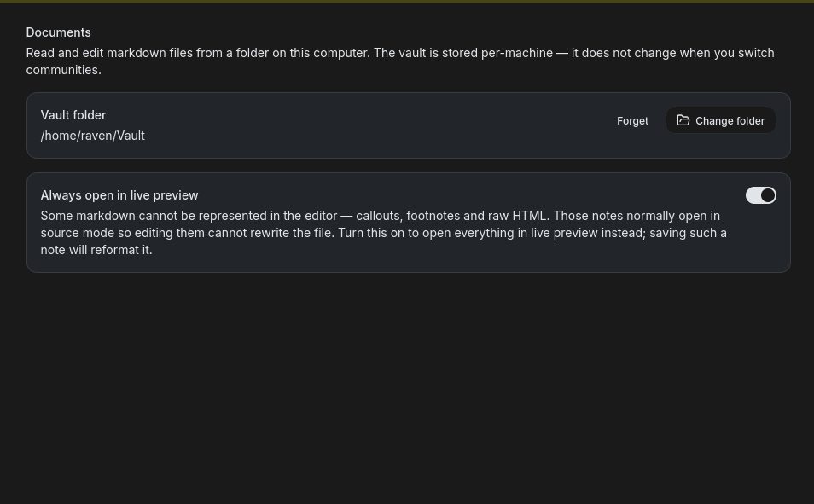The image size is (814, 504).
Task: Click the word "communities." in the description
Action: [63, 70]
